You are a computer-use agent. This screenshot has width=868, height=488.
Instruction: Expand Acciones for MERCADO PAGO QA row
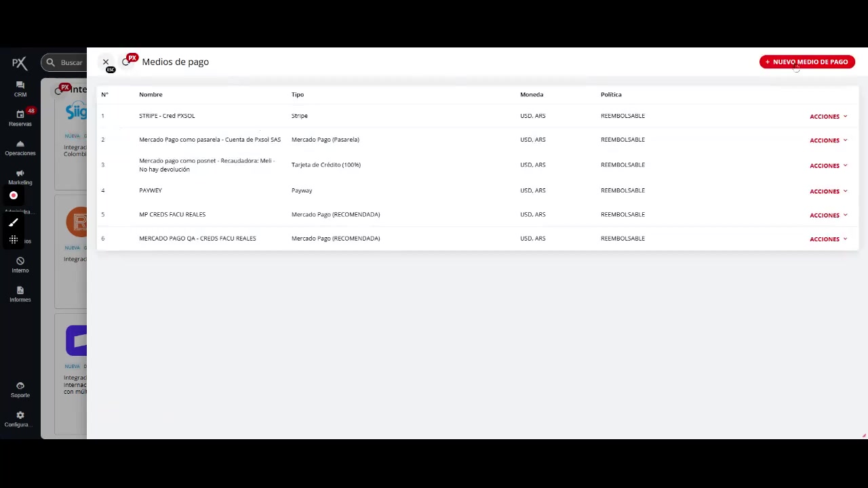tap(828, 239)
